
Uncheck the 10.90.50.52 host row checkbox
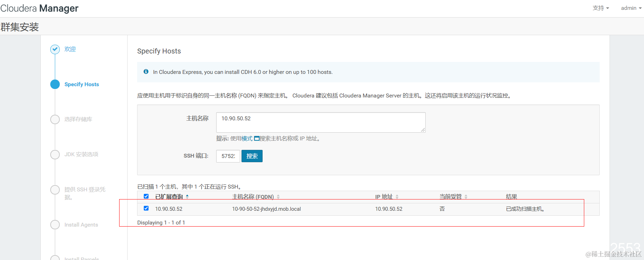click(146, 208)
